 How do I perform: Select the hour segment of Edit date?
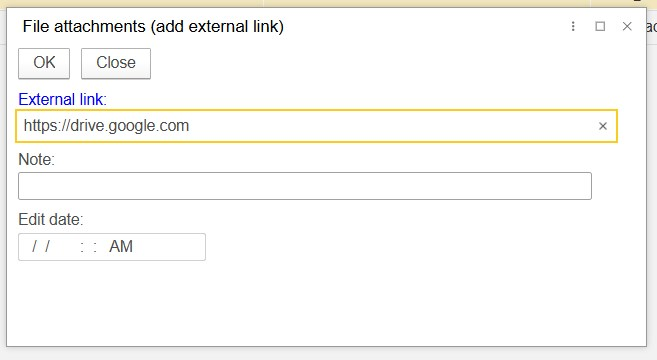tap(76, 246)
